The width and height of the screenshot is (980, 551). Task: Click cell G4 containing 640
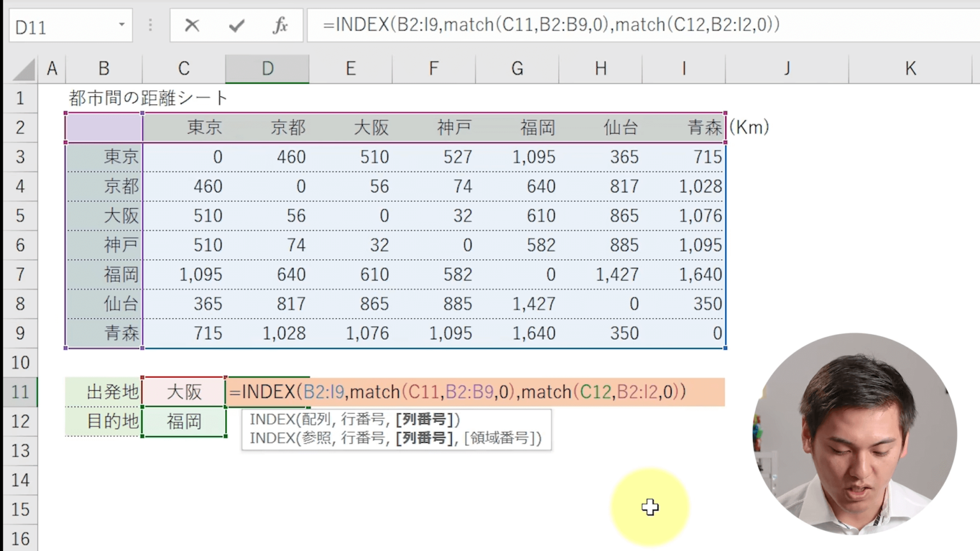[x=517, y=186]
